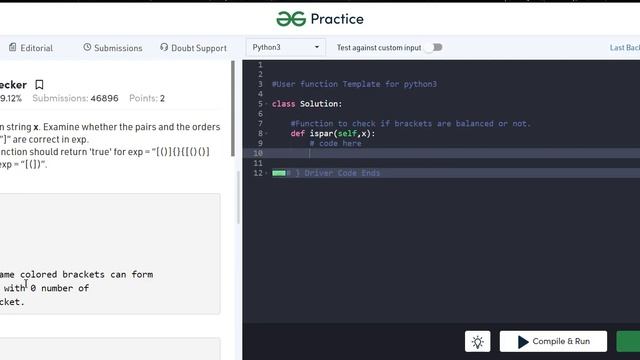The width and height of the screenshot is (640, 360).
Task: Expand folded driver code at line 12
Action: point(279,173)
